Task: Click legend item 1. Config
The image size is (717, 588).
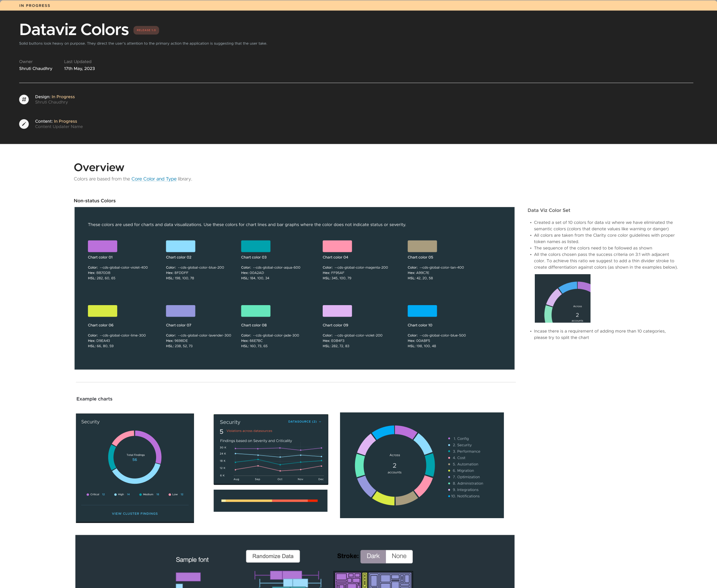Action: (x=459, y=439)
